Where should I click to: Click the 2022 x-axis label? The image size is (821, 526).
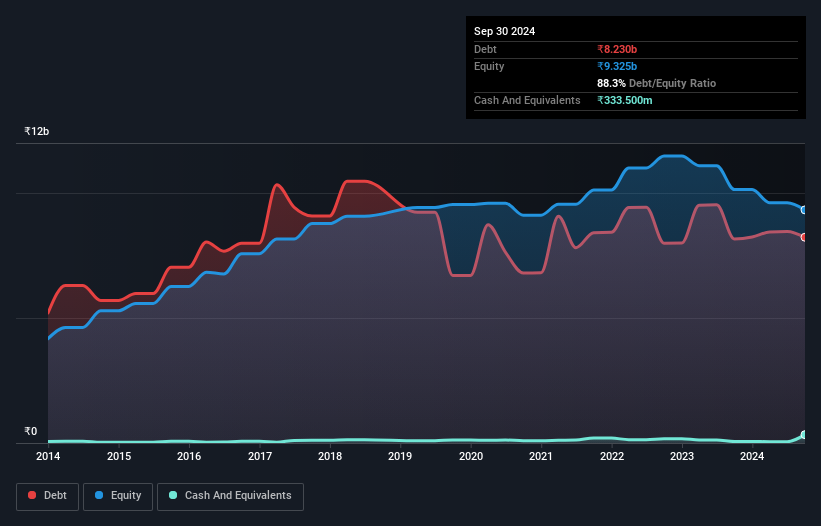click(612, 456)
